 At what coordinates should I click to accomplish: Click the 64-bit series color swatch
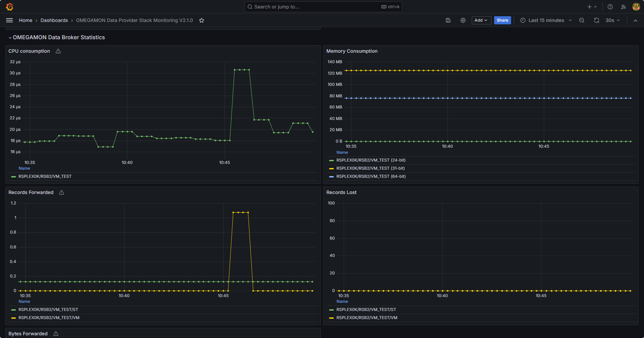pos(331,176)
